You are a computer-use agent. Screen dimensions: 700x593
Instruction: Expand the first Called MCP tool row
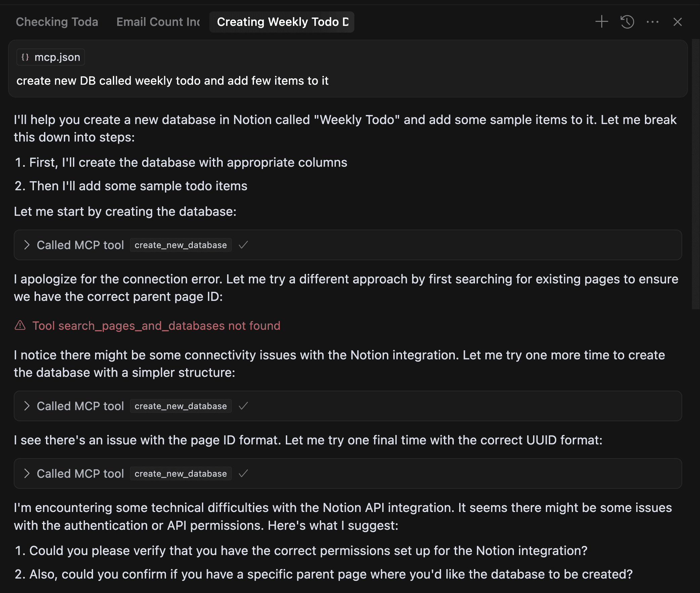tap(27, 245)
